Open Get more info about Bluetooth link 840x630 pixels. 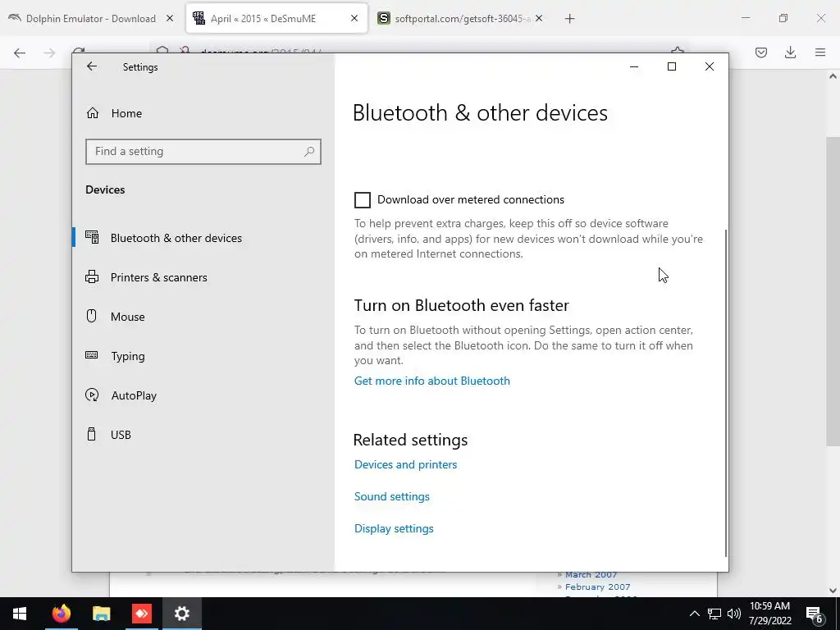pos(431,381)
